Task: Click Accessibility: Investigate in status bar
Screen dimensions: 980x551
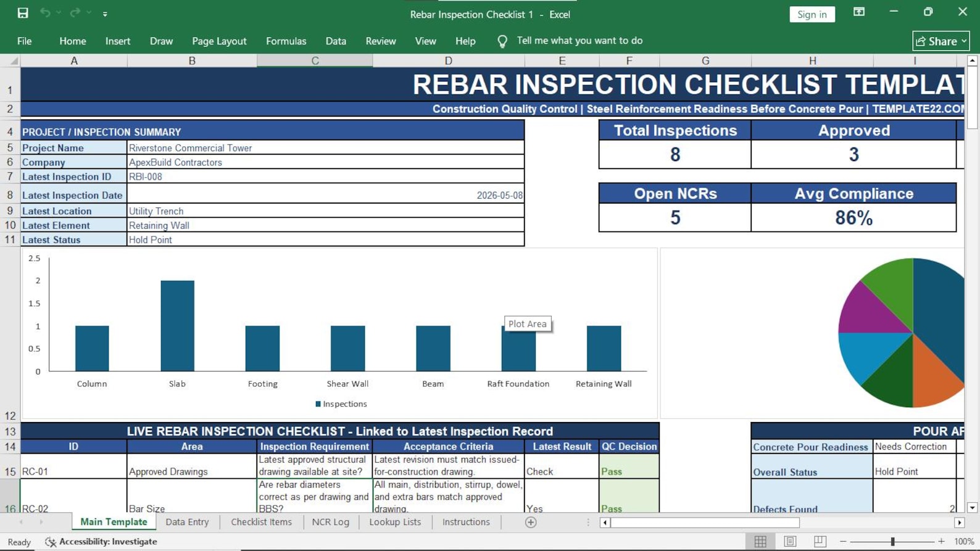Action: click(101, 541)
